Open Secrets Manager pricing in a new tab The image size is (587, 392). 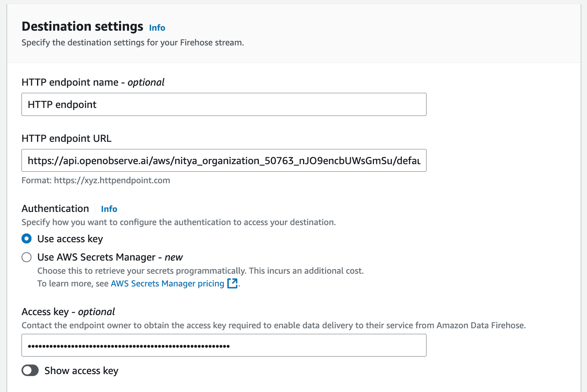pyautogui.click(x=167, y=283)
